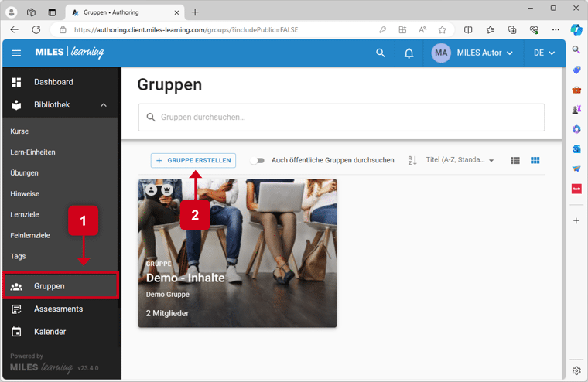
Task: Click the sort direction icon
Action: (412, 160)
